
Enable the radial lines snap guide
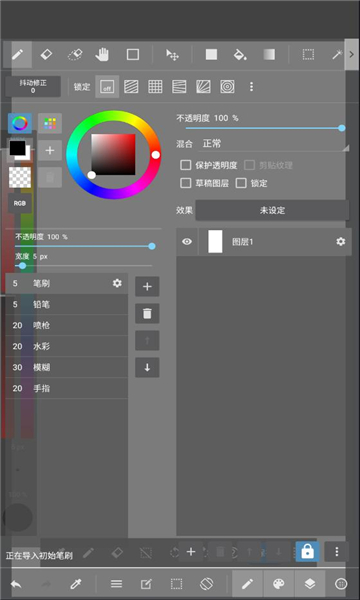pyautogui.click(x=204, y=87)
